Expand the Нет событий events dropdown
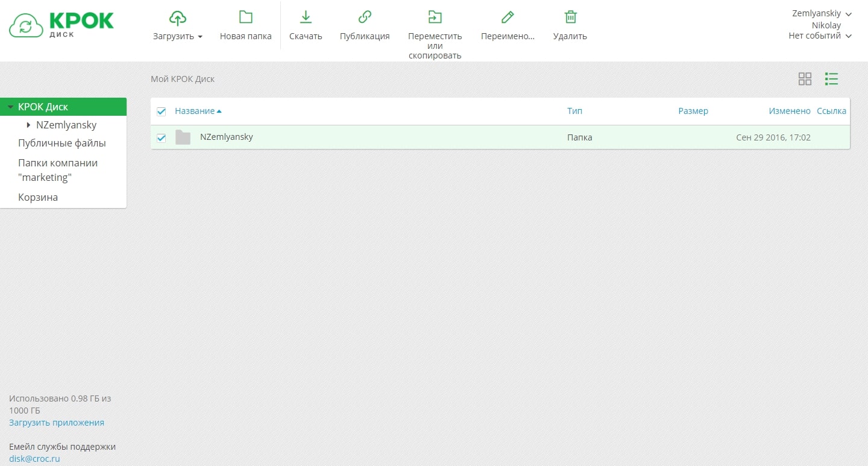The image size is (868, 466). [x=820, y=36]
